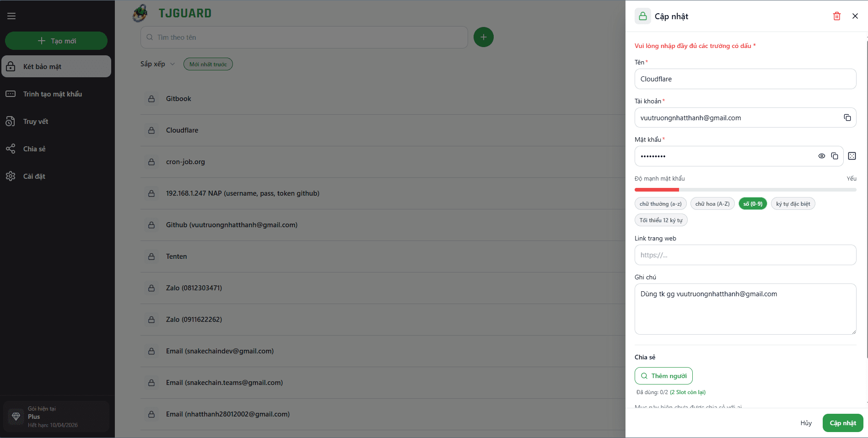Viewport: 868px width, 438px height.
Task: Click the lock icon beside Gitbook
Action: (x=151, y=99)
